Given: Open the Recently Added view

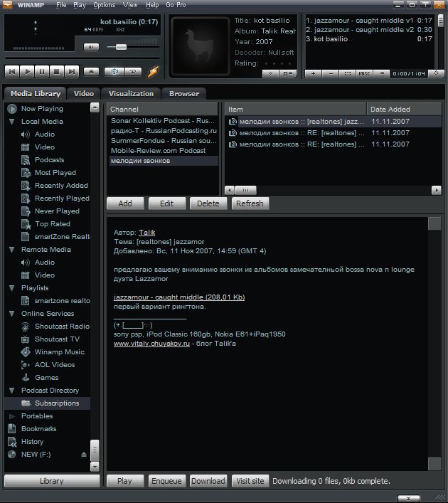Looking at the screenshot, I should pyautogui.click(x=61, y=186).
